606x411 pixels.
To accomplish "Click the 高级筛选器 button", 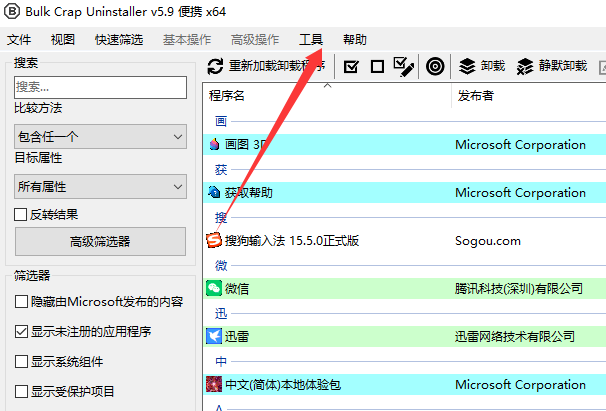I will (100, 242).
